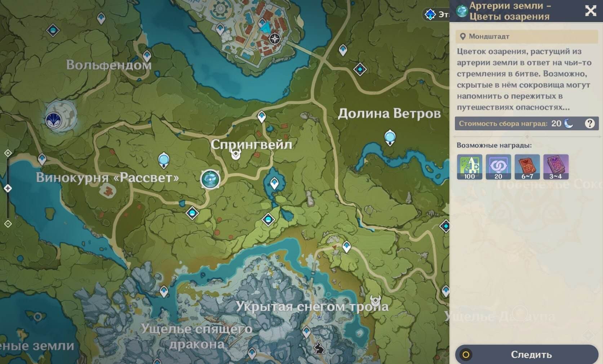Screen dimensions: 603x364
Task: Click the horned boss icon under Спрингвейл
Action: [236, 155]
